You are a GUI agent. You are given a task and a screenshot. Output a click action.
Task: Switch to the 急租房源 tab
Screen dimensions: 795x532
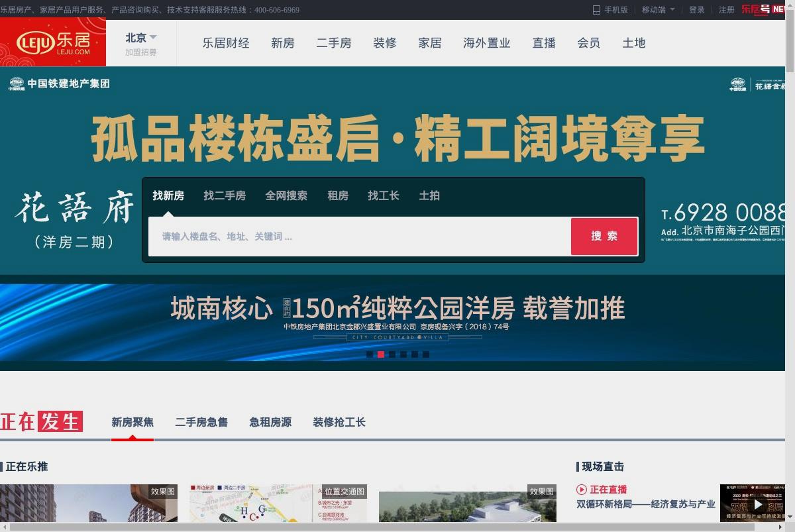point(270,422)
